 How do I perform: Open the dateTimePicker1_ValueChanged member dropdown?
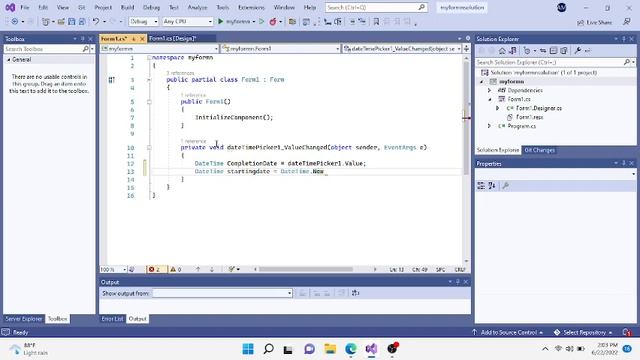(402, 49)
